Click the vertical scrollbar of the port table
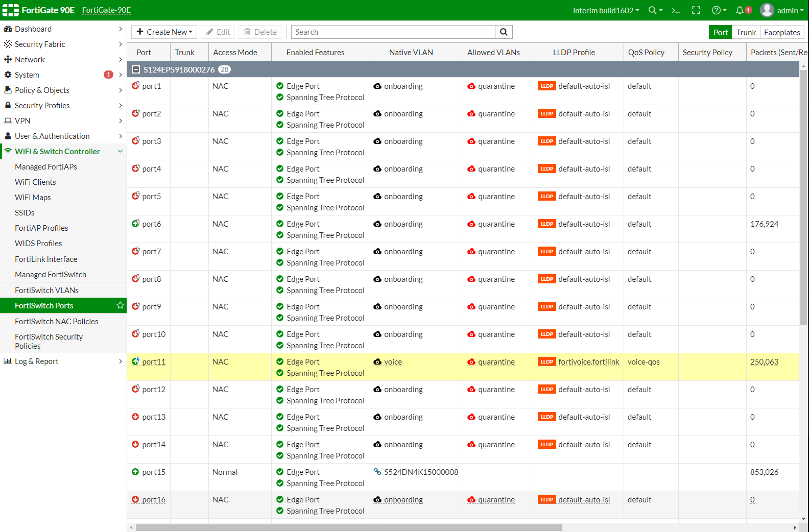This screenshot has width=809, height=532. pyautogui.click(x=803, y=197)
